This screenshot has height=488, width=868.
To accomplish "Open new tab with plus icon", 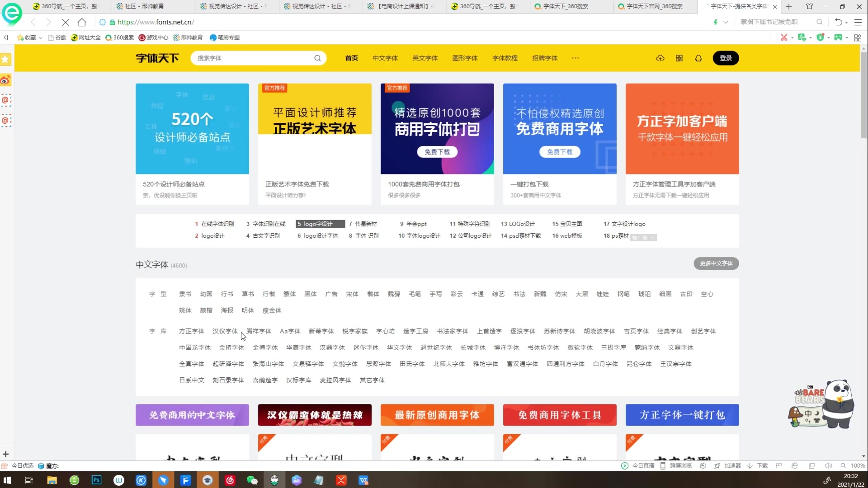I will tap(789, 6).
